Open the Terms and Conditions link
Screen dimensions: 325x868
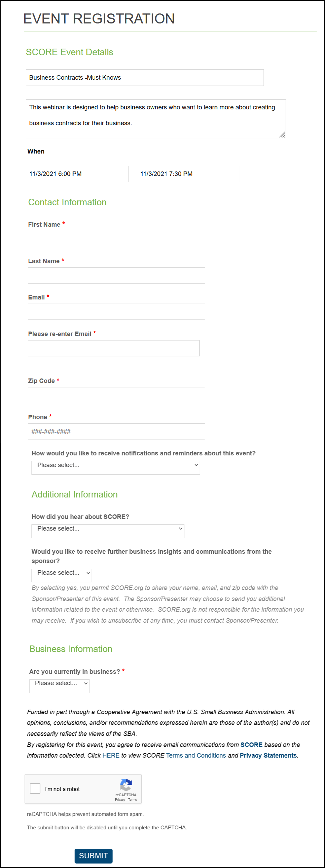pos(196,755)
